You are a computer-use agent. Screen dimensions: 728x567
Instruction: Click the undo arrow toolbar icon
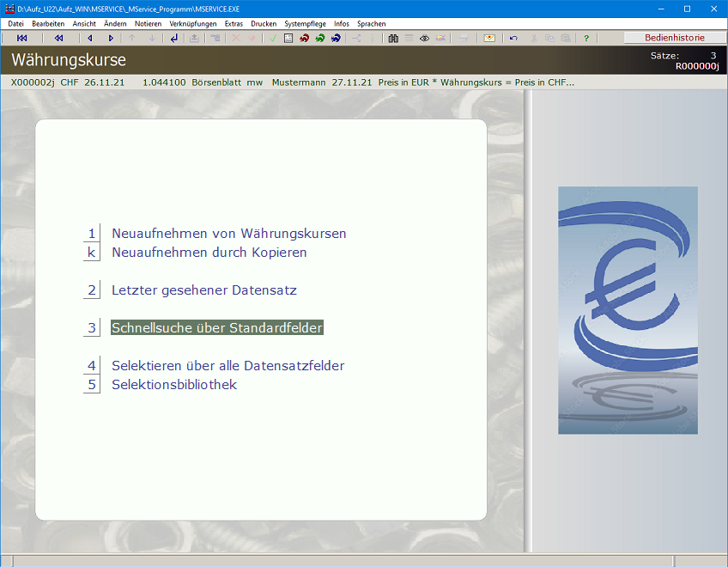513,39
